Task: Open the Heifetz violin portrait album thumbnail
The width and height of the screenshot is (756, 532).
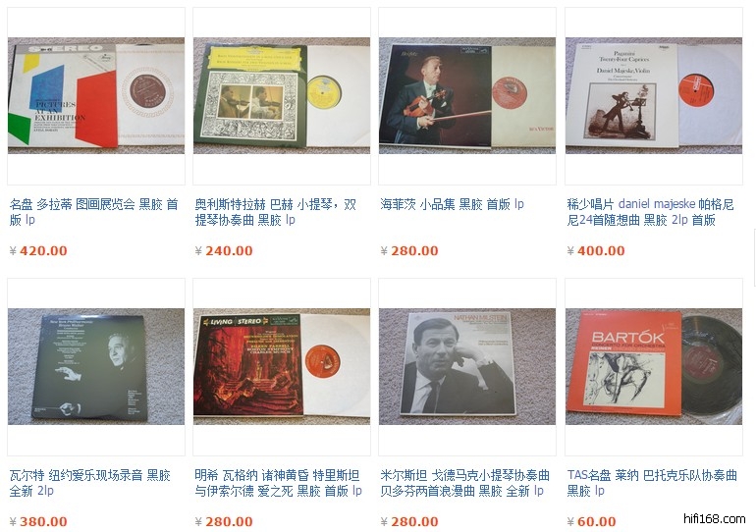Action: tap(467, 96)
